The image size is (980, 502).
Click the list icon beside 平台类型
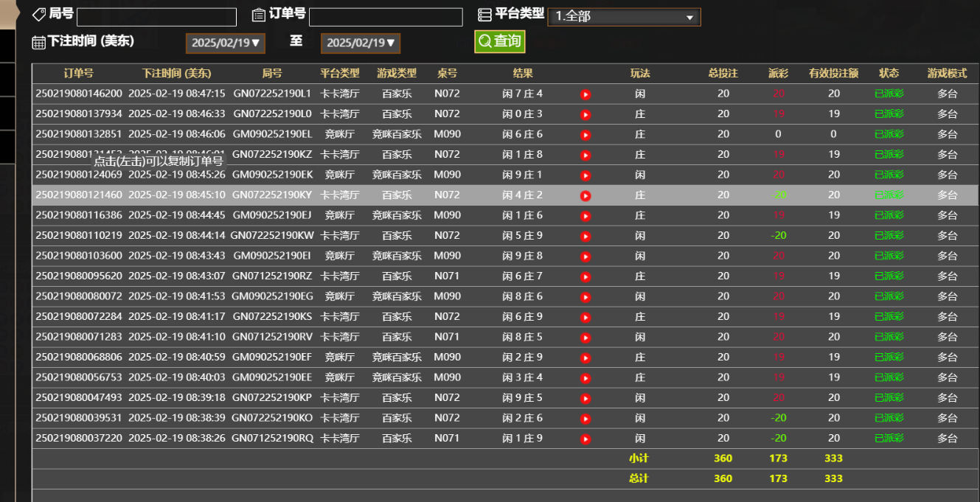[x=484, y=13]
